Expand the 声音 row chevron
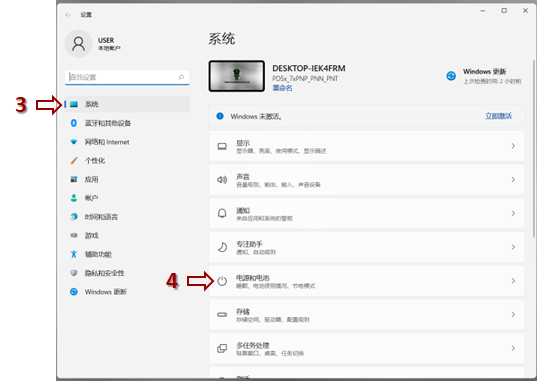537x381 pixels. pyautogui.click(x=513, y=180)
